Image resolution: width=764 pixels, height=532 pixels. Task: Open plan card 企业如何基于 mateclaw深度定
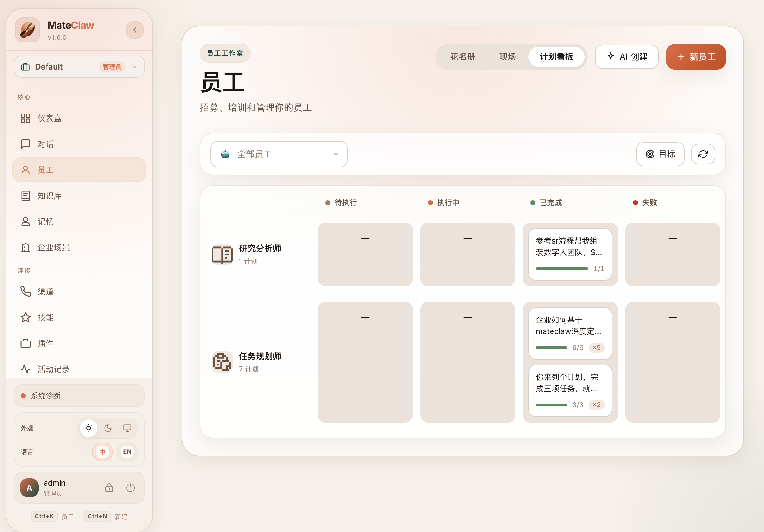pos(570,333)
